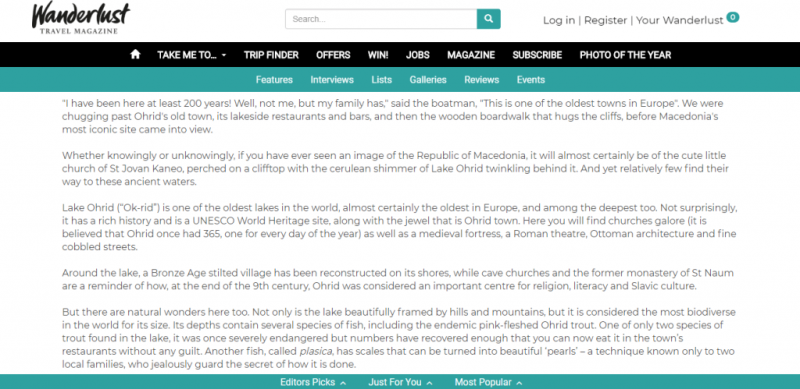Open the Your Wanderlust counter badge
This screenshot has height=389, width=800.
pyautogui.click(x=733, y=17)
